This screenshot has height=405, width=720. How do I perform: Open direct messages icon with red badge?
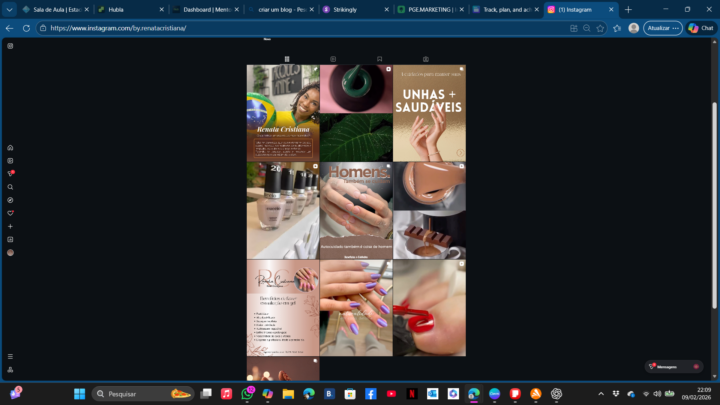[11, 173]
